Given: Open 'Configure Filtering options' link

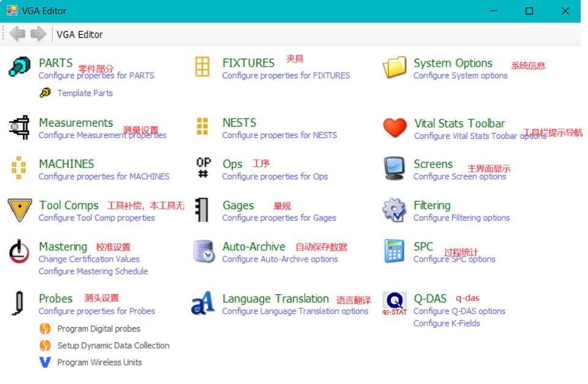Looking at the screenshot, I should click(x=461, y=218).
